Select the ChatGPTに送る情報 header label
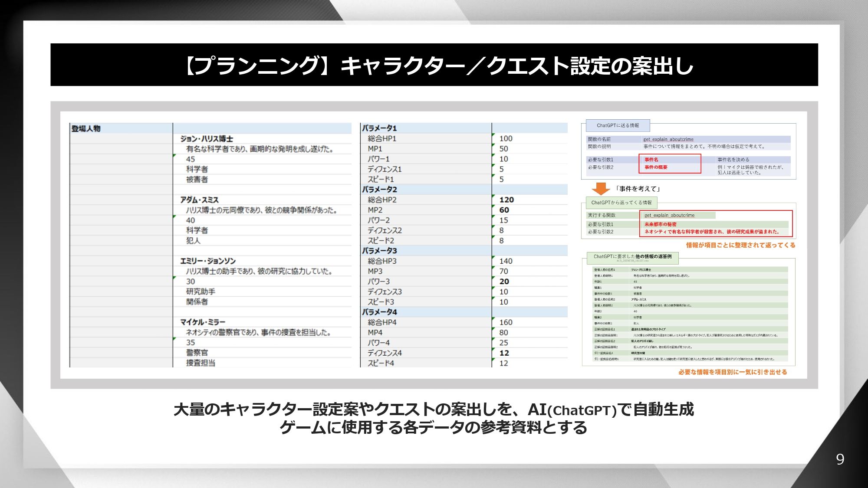Viewport: 868px width, 488px height. [617, 126]
